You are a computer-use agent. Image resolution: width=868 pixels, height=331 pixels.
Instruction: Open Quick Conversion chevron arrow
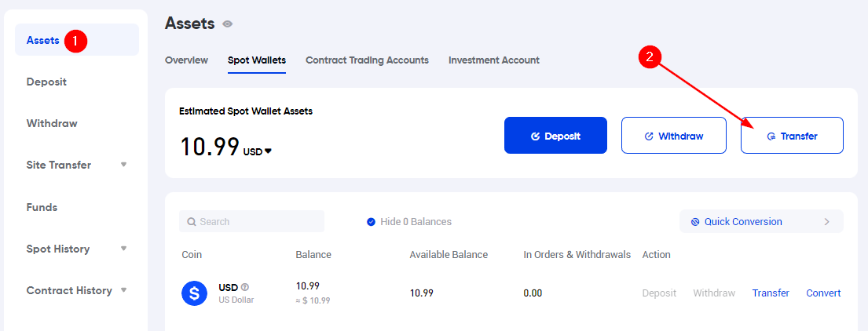tap(827, 222)
